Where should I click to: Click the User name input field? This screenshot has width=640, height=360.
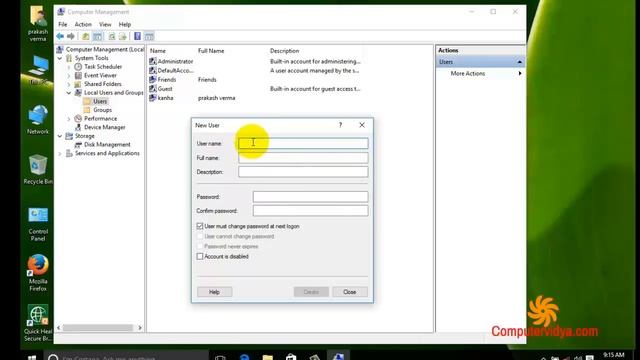[x=303, y=143]
